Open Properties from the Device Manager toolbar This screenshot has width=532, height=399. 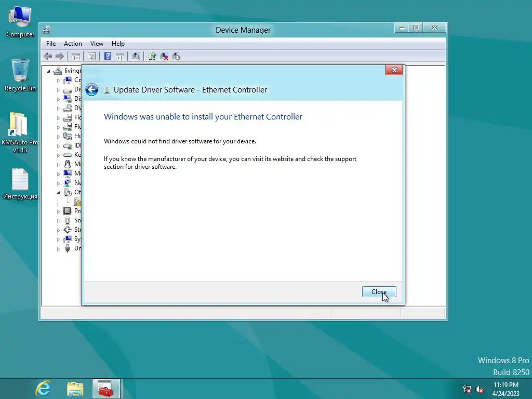[91, 56]
